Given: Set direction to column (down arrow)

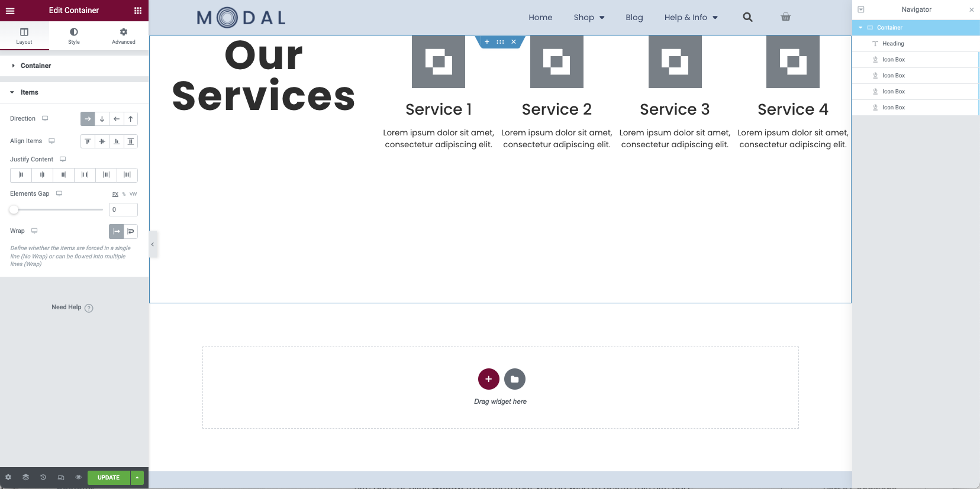Looking at the screenshot, I should click(x=102, y=119).
